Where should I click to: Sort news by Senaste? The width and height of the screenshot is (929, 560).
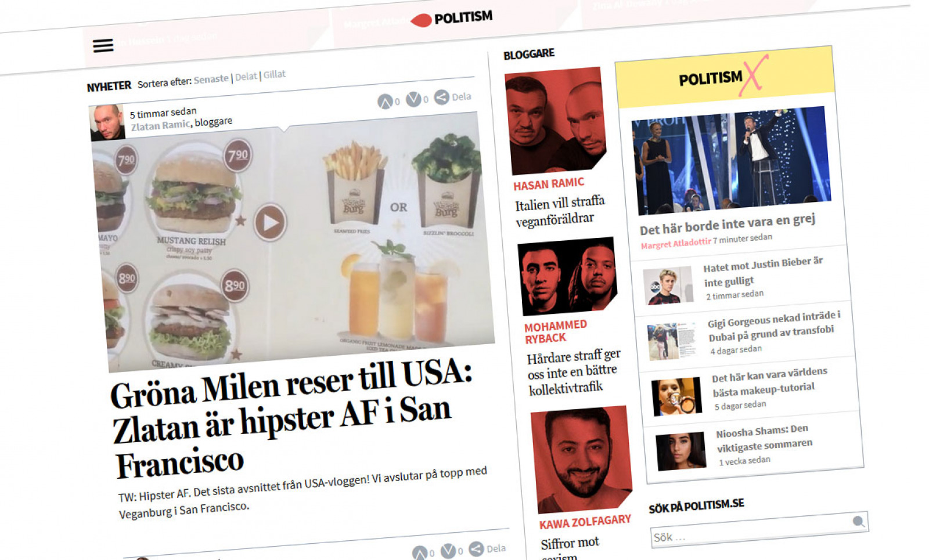coord(211,79)
